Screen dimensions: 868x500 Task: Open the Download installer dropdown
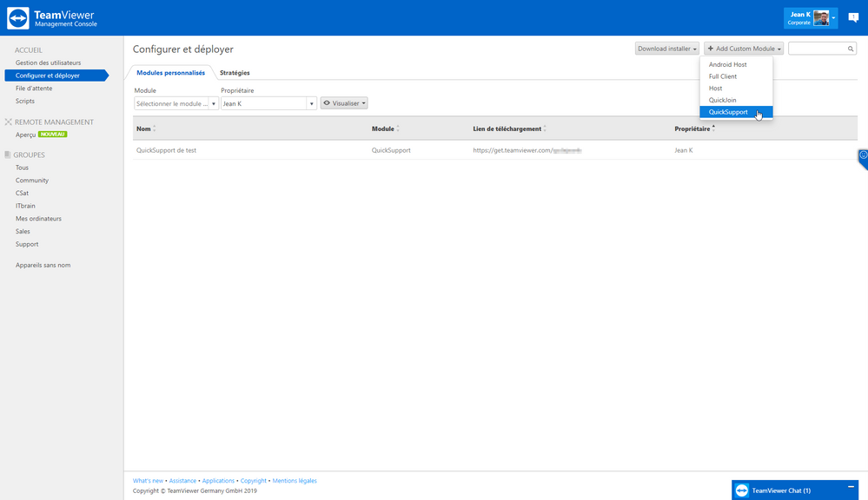pyautogui.click(x=667, y=49)
